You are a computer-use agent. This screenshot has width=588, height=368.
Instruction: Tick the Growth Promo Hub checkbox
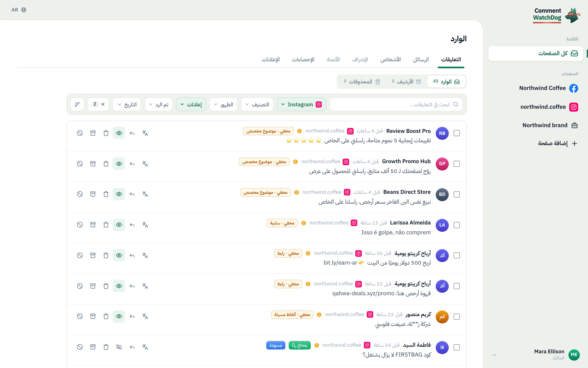[x=457, y=164]
